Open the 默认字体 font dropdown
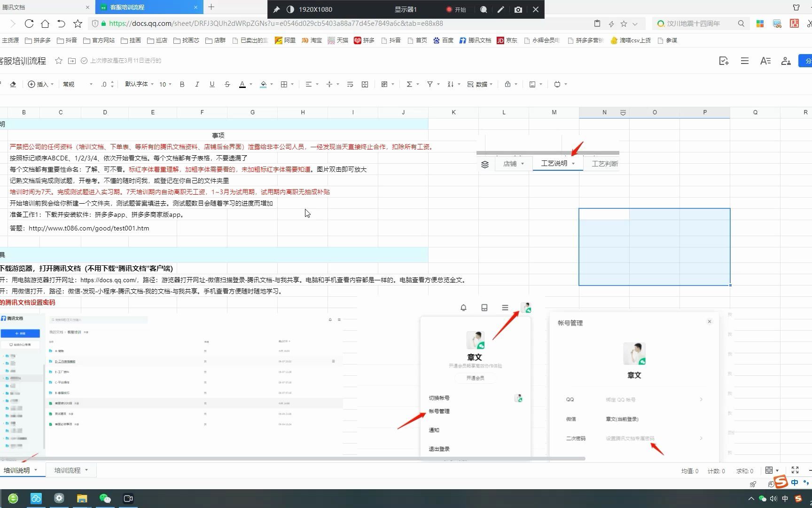812x508 pixels. coord(139,84)
